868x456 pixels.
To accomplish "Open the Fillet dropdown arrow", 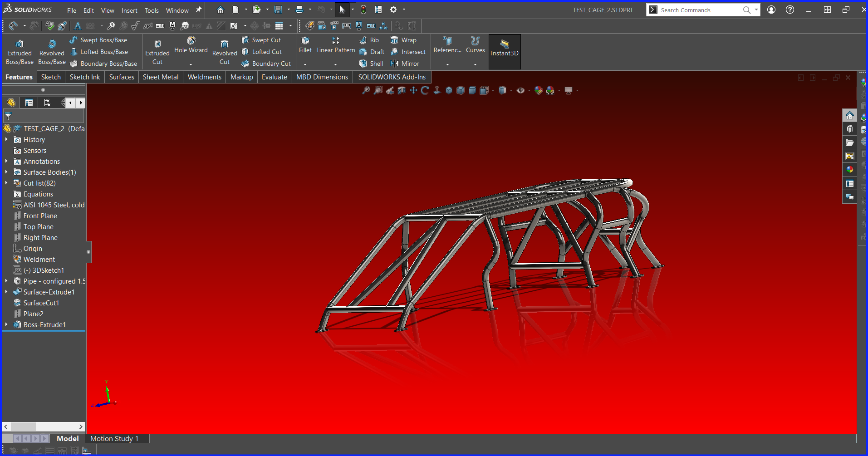I will (x=305, y=64).
